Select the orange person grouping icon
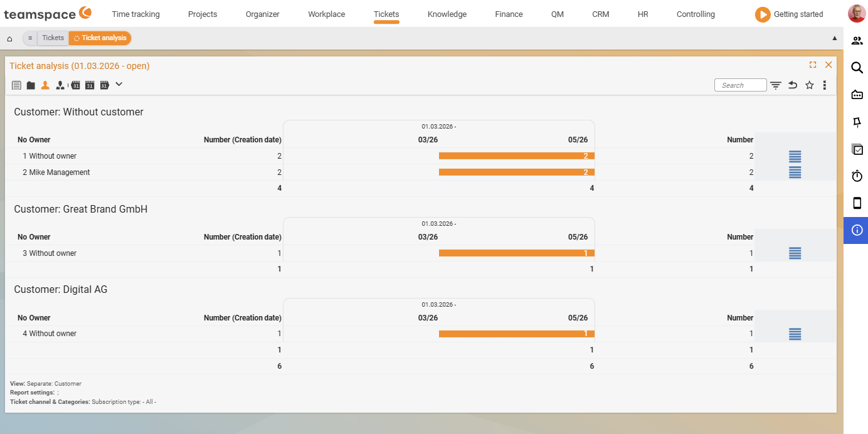This screenshot has width=868, height=434. 45,85
